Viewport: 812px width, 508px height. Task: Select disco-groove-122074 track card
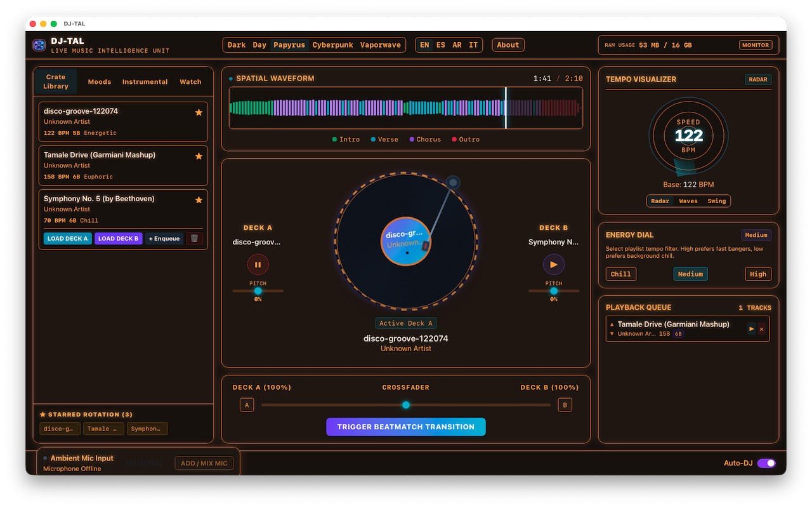123,121
